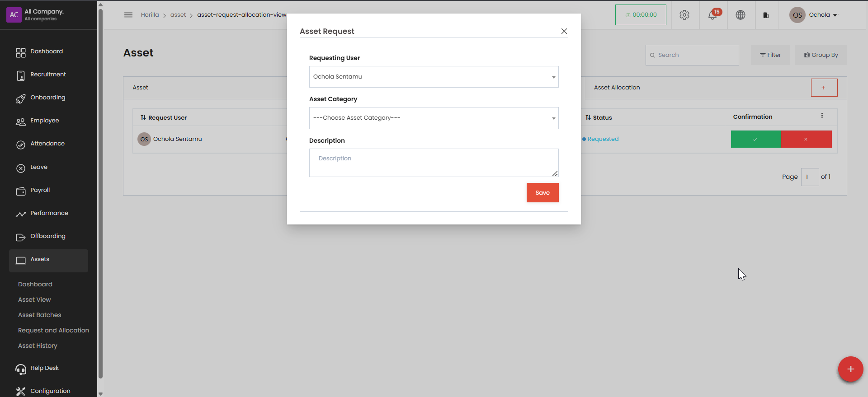This screenshot has height=397, width=868.
Task: Save the asset request
Action: [542, 192]
